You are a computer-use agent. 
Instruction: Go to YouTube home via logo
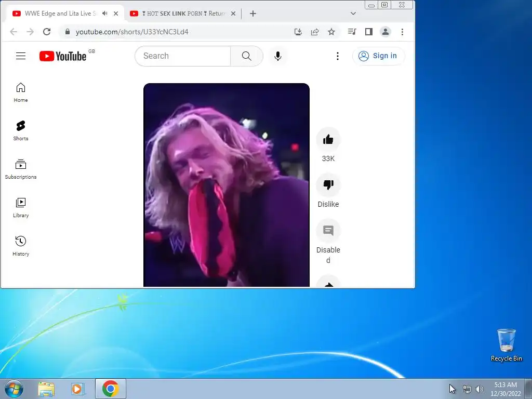[x=63, y=56]
